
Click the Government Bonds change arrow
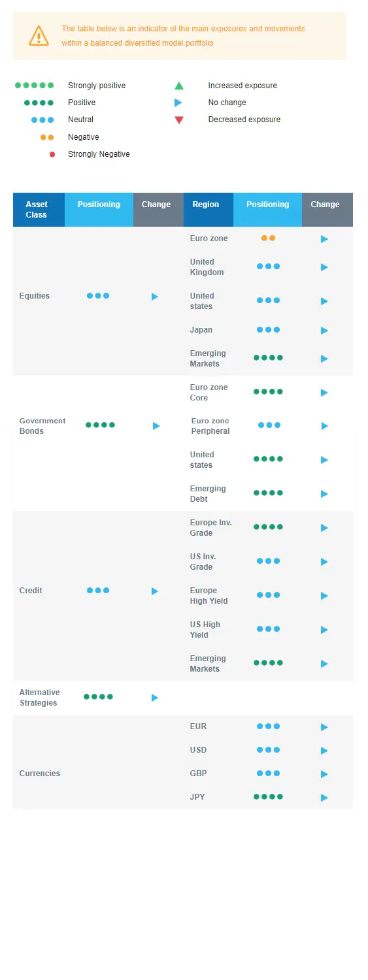(x=156, y=426)
